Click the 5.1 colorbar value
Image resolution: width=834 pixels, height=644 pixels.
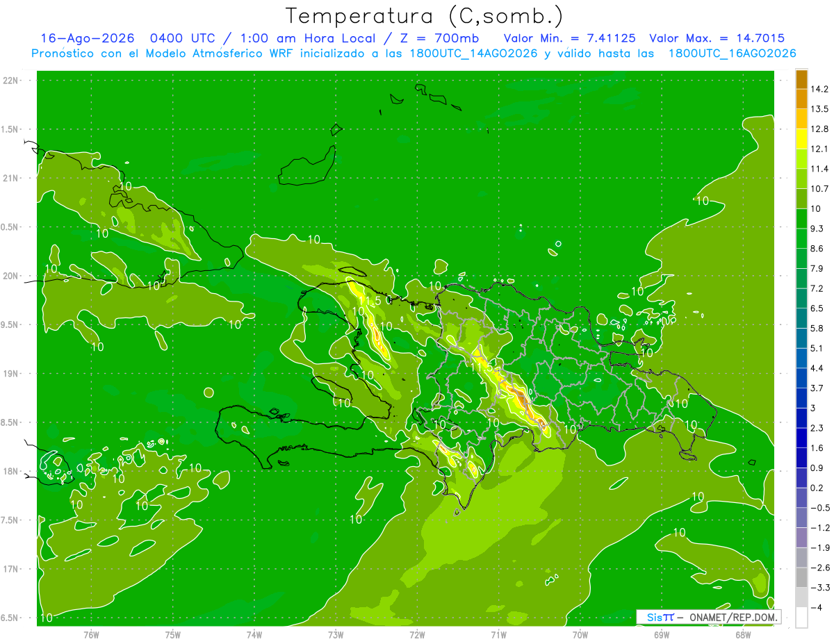[x=817, y=348]
